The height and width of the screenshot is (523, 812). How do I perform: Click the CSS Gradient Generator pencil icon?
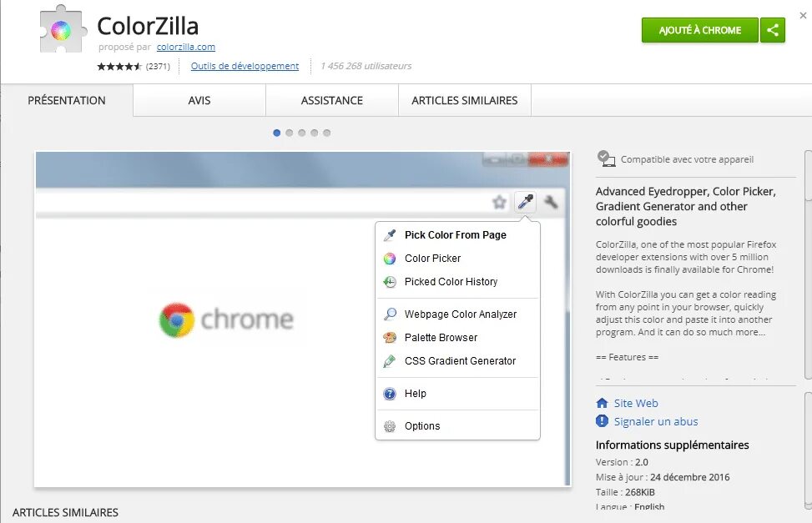point(390,361)
